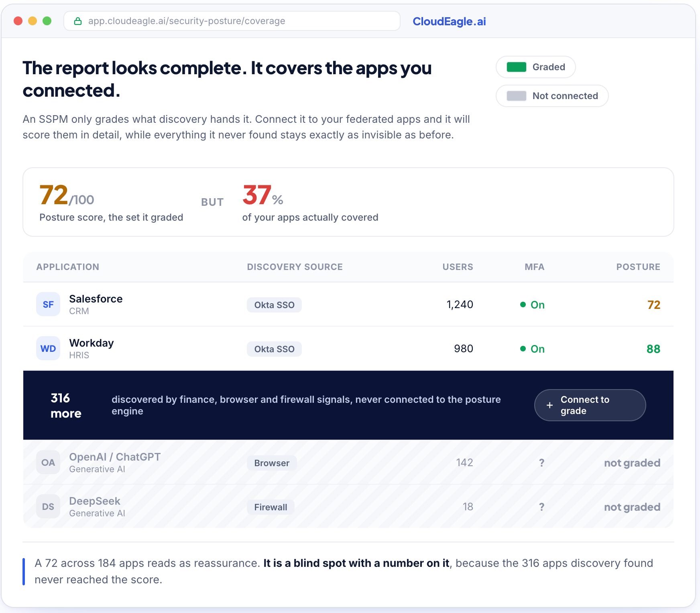Select the Graded legend pill
The height and width of the screenshot is (613, 700).
click(x=536, y=67)
